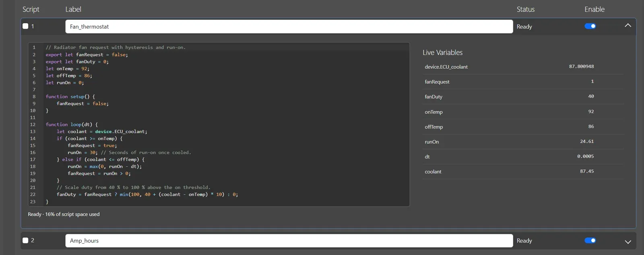The width and height of the screenshot is (644, 255).
Task: Click code line 'export let fanDuty = 0;'
Action: point(77,62)
